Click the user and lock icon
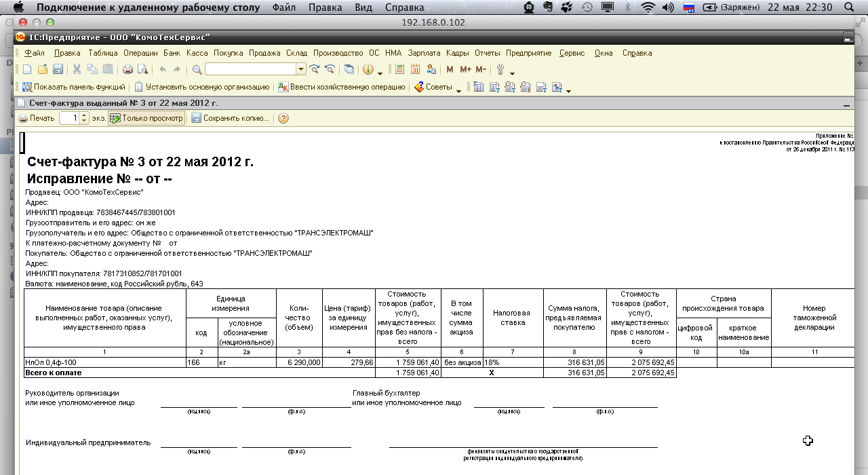 point(431,69)
